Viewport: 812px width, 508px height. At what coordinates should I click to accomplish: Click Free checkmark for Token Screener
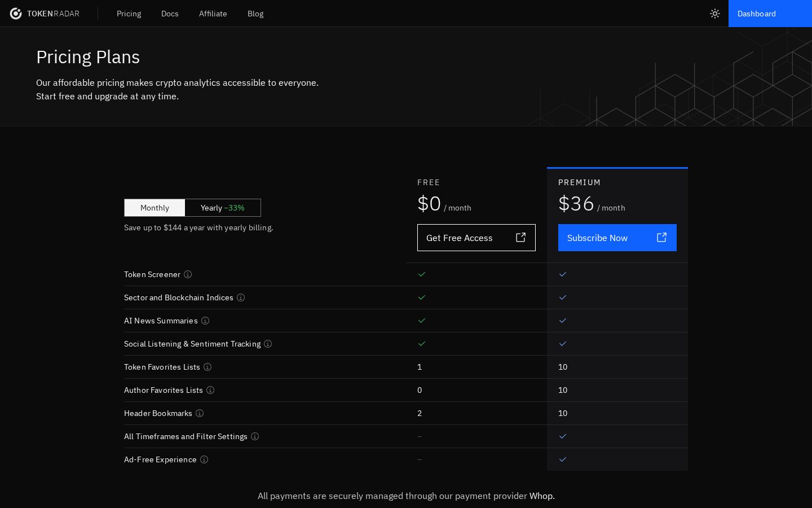click(x=422, y=274)
